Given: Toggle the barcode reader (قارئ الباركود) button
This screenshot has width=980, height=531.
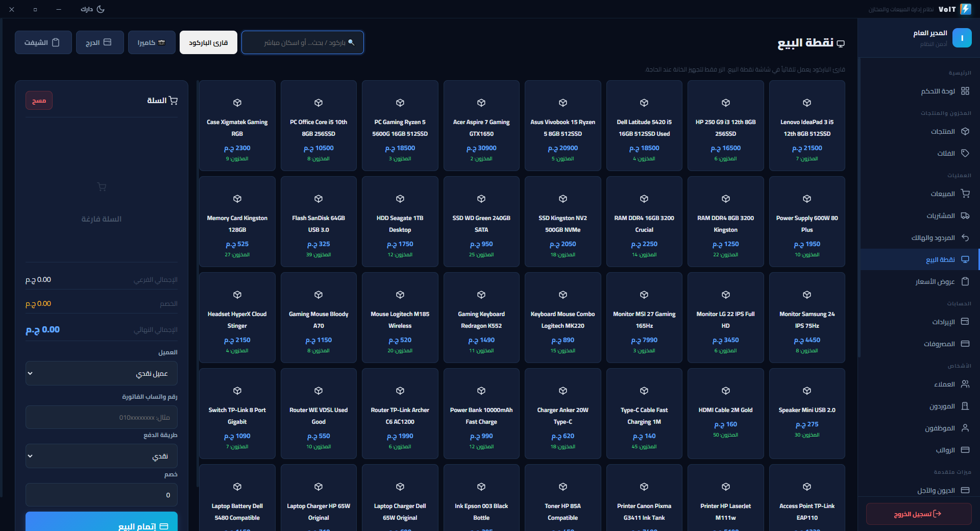Looking at the screenshot, I should point(208,42).
